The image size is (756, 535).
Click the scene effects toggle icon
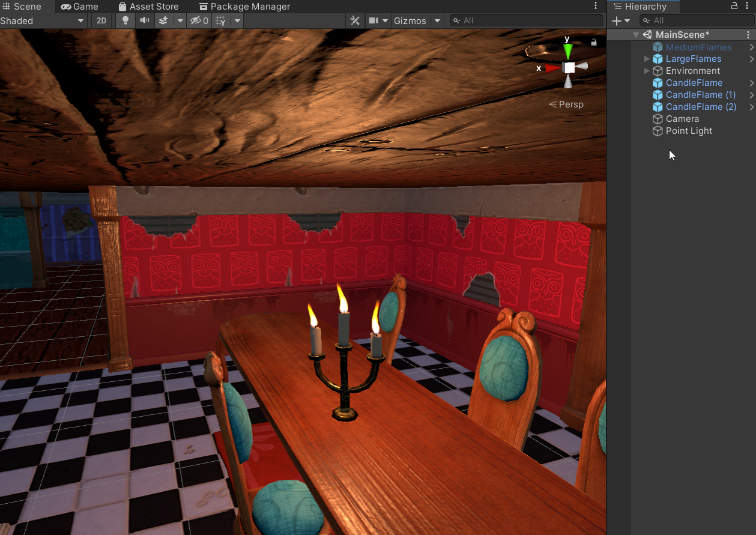[163, 20]
